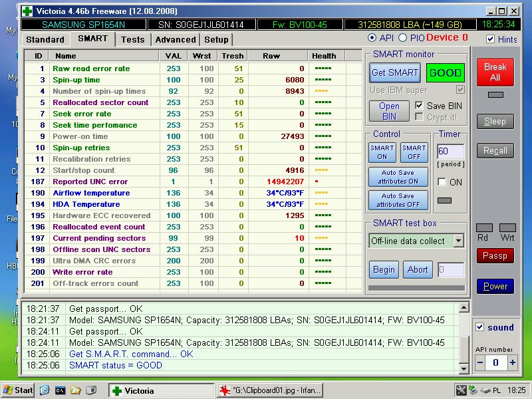This screenshot has height=399, width=532.
Task: Toggle the Crypt it! checkbox
Action: (420, 117)
